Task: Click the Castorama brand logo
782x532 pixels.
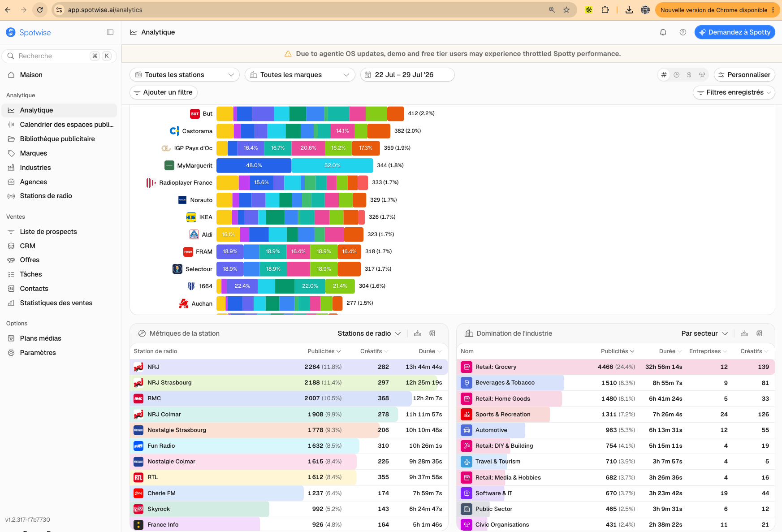Action: coord(174,131)
